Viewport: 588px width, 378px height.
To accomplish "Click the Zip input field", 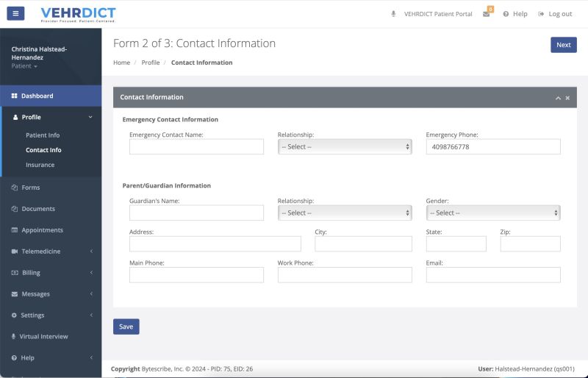I will (530, 244).
